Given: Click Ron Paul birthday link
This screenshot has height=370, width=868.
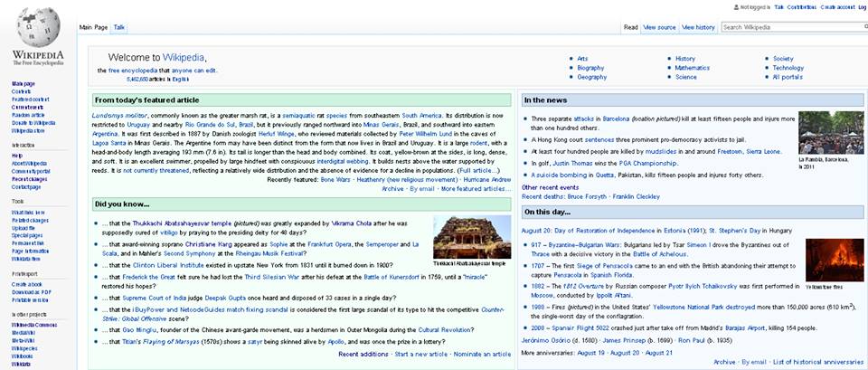Looking at the screenshot, I should coord(691,339).
